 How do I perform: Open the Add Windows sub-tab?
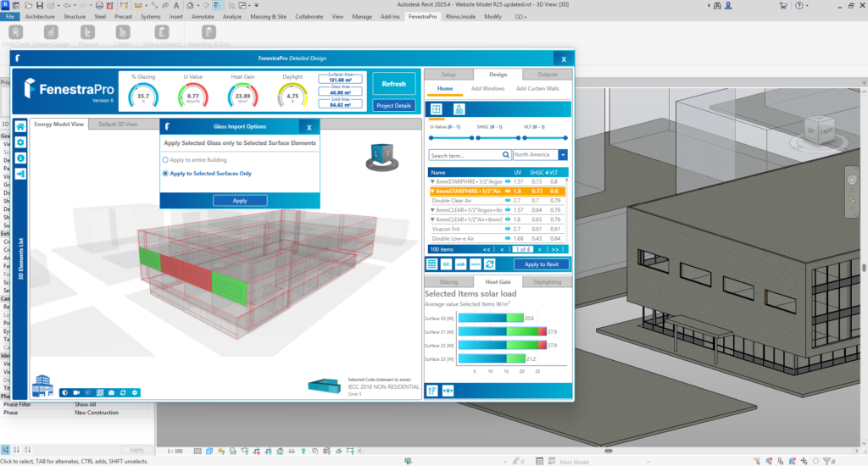487,89
